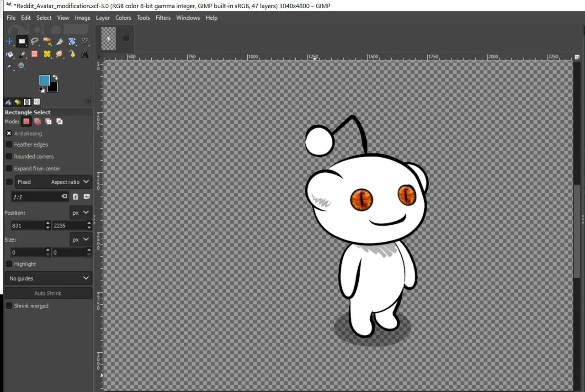This screenshot has width=585, height=392.
Task: Open the No guides dropdown
Action: point(48,278)
